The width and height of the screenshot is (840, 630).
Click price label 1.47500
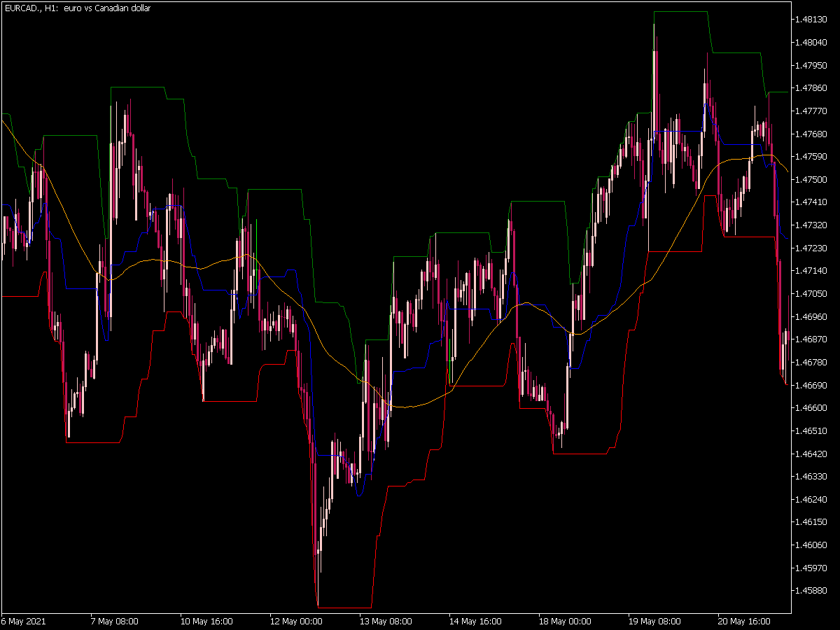click(813, 179)
